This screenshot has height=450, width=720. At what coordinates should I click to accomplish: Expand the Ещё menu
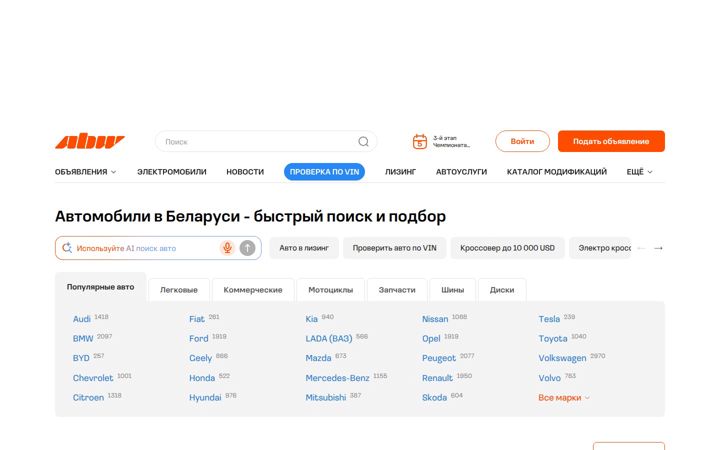pos(639,172)
